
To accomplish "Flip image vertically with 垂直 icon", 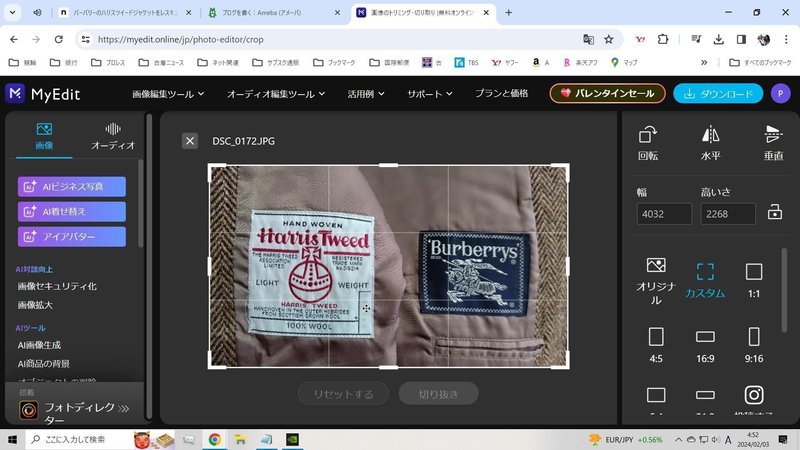I will (773, 135).
